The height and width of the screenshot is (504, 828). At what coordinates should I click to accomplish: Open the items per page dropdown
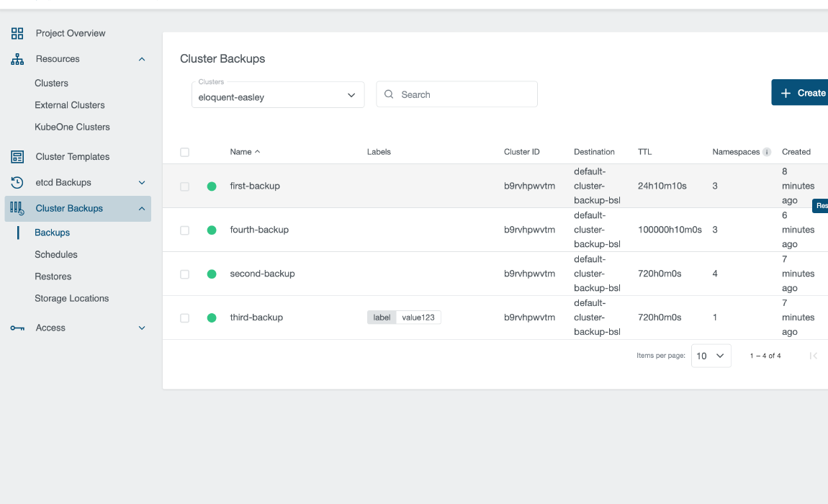[711, 356]
